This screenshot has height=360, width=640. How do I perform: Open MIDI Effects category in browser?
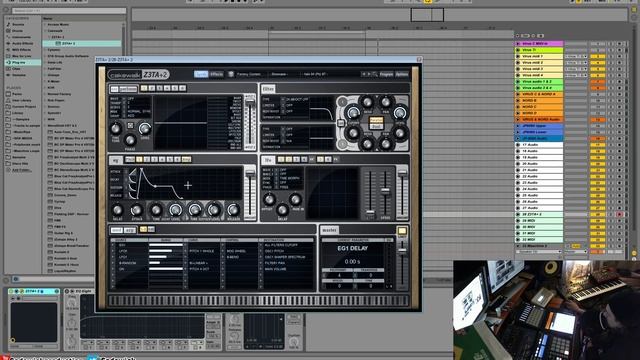tap(22, 50)
